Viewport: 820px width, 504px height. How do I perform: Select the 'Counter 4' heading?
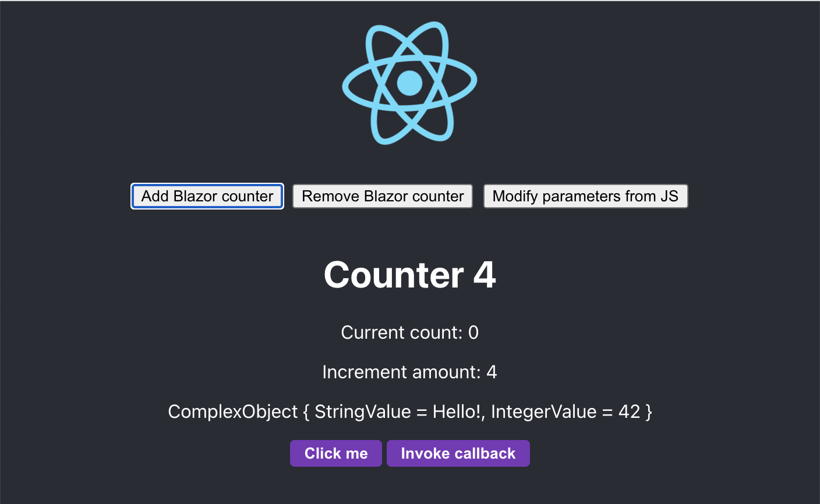click(409, 275)
